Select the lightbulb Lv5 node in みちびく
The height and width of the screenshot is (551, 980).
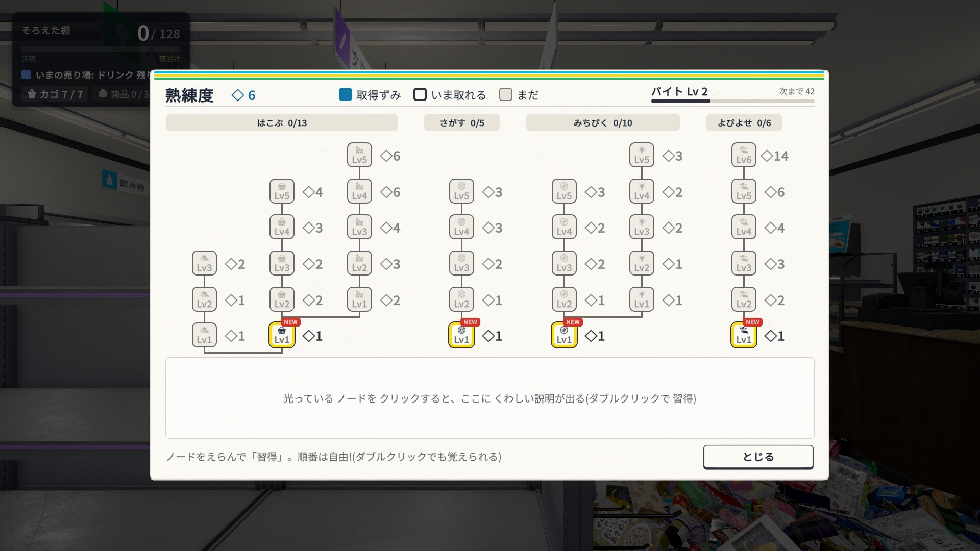tap(642, 155)
